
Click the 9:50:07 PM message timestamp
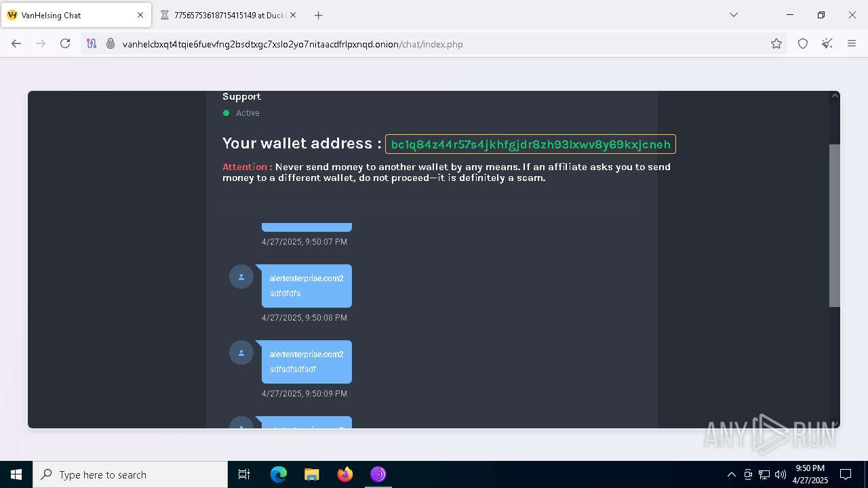click(304, 242)
